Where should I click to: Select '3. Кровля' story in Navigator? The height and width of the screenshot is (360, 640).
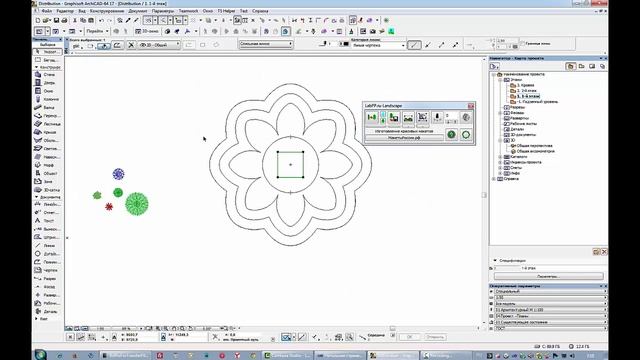(x=522, y=85)
